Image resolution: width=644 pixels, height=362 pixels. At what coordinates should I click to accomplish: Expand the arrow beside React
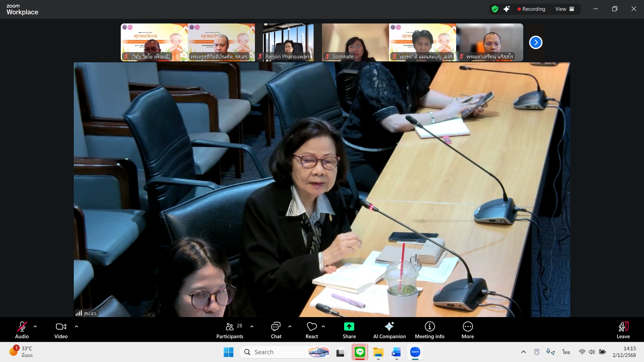323,326
